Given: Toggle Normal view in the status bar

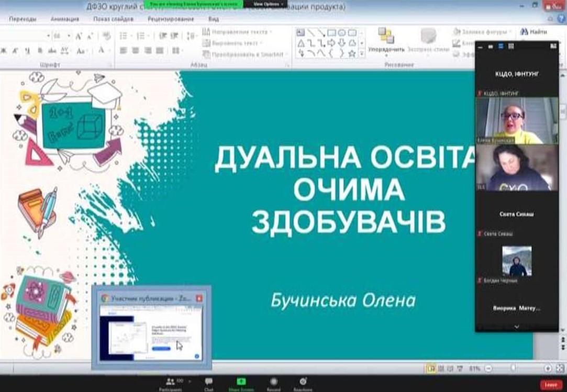Looking at the screenshot, I should (431, 368).
